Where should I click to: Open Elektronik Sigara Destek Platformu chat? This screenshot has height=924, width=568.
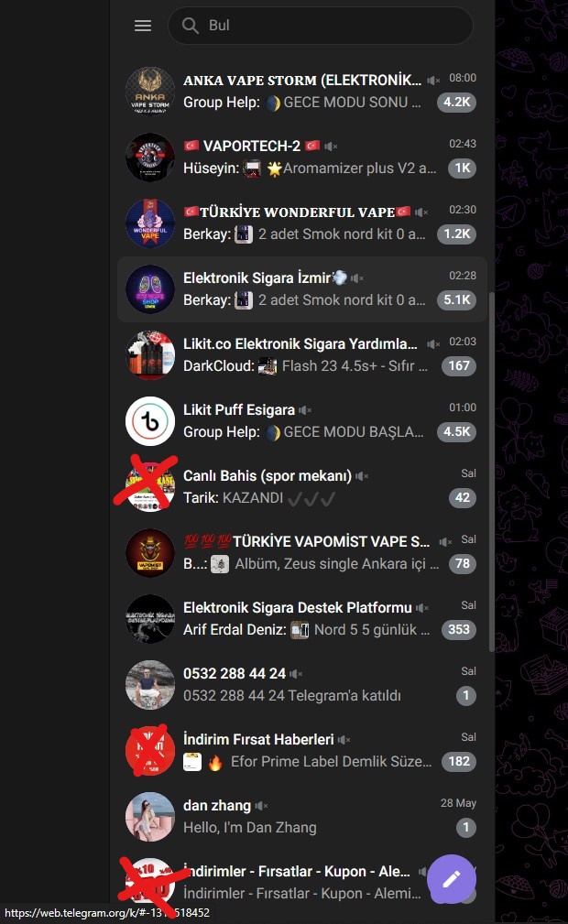click(x=302, y=619)
